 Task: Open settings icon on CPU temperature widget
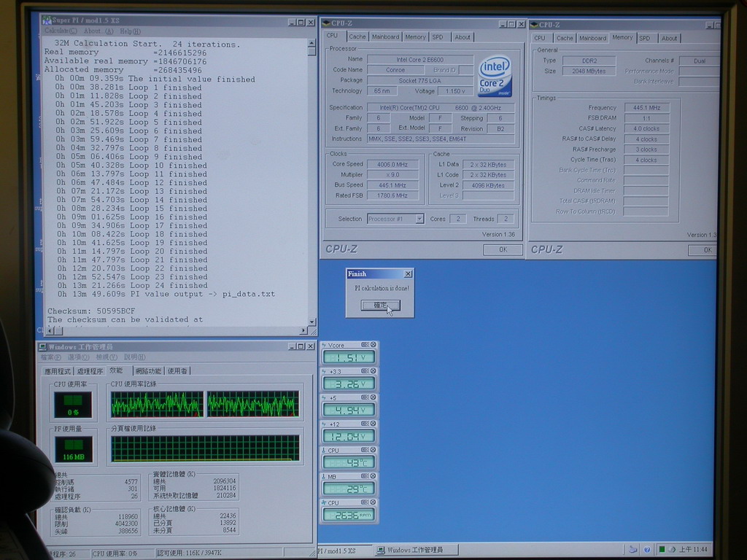click(365, 449)
